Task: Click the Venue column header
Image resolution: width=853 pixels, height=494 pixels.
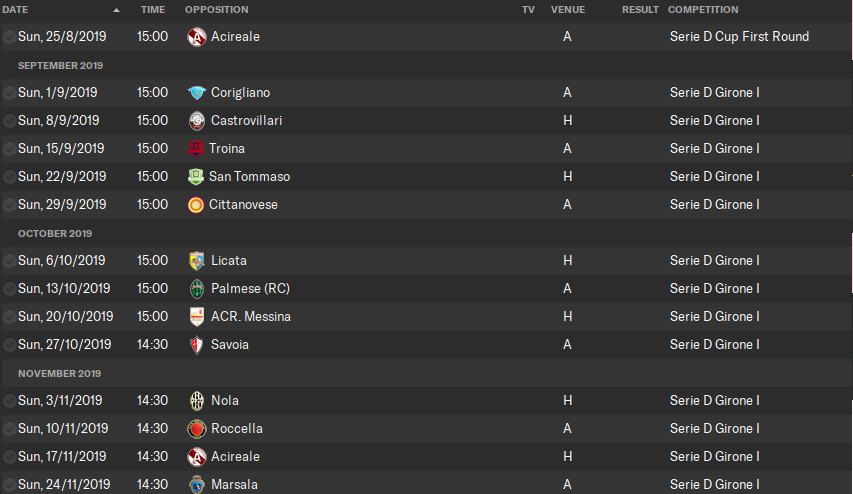Action: pyautogui.click(x=567, y=10)
